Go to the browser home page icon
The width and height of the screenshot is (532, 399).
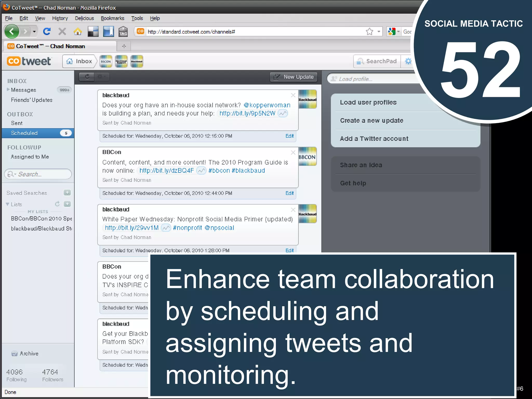tap(78, 32)
